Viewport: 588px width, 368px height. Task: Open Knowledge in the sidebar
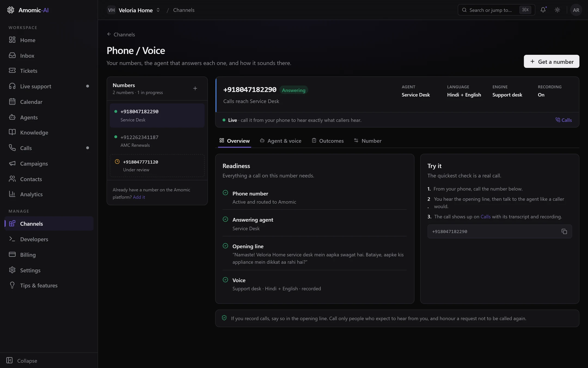[49, 132]
